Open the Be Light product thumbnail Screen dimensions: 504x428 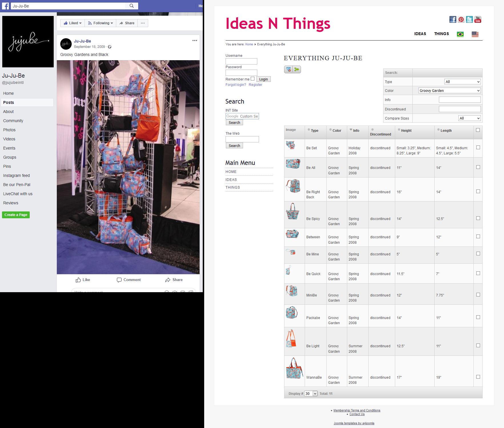coord(291,338)
